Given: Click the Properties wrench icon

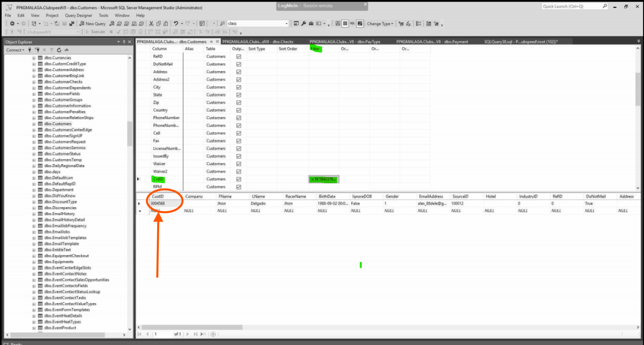Looking at the screenshot, I should 303,23.
